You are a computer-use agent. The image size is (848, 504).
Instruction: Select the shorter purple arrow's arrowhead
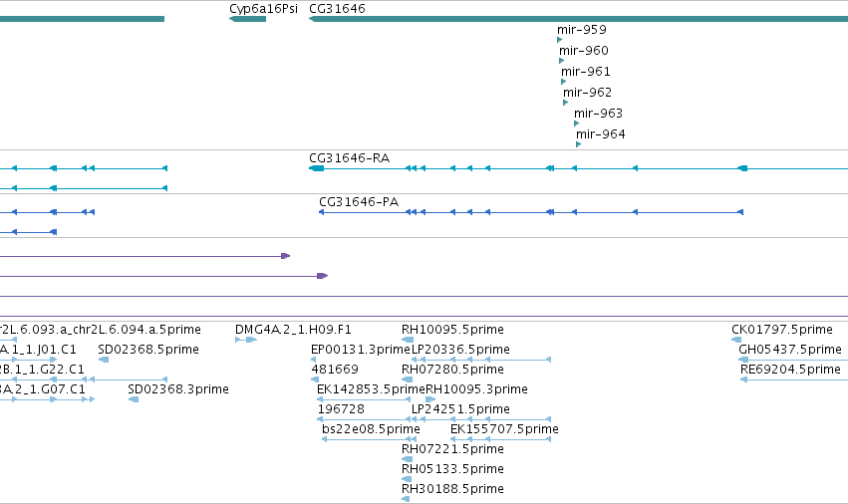click(x=286, y=256)
